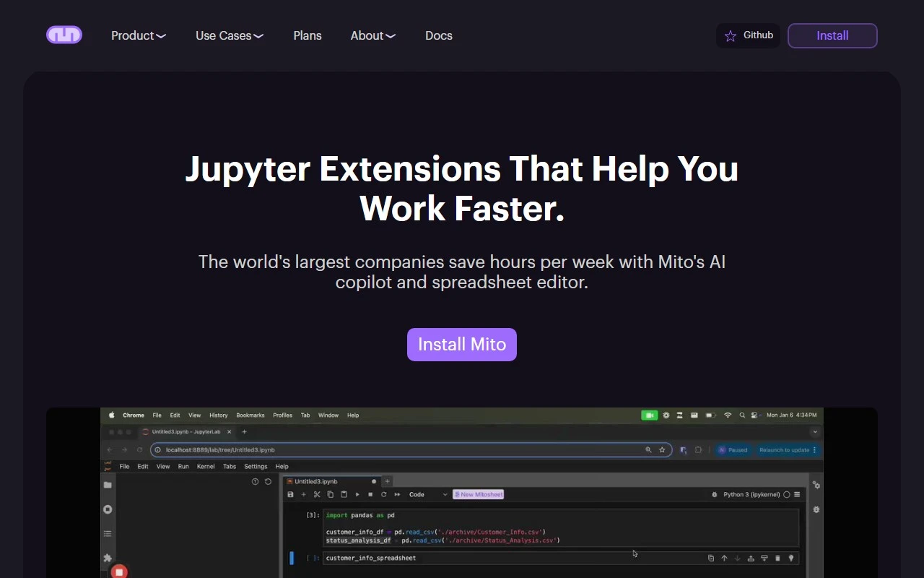Click the green camera recording indicator icon
The height and width of the screenshot is (578, 924).
649,415
